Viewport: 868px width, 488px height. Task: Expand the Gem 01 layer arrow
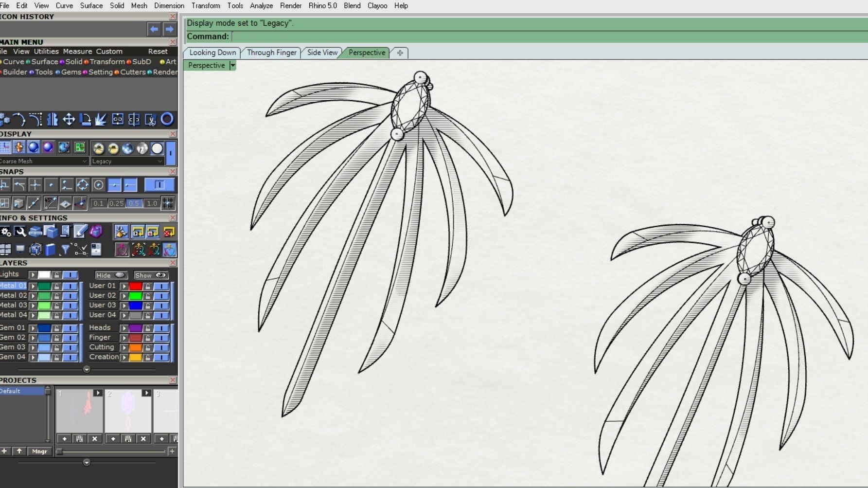pyautogui.click(x=33, y=327)
